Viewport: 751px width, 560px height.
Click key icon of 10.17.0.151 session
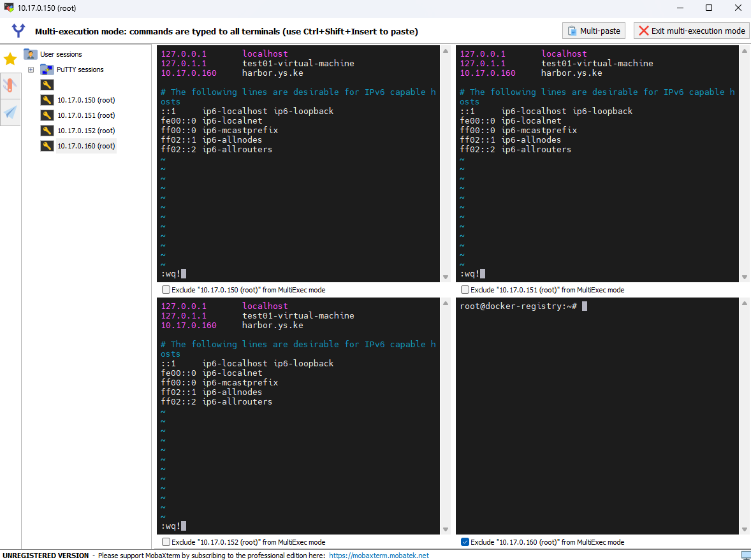coord(47,115)
